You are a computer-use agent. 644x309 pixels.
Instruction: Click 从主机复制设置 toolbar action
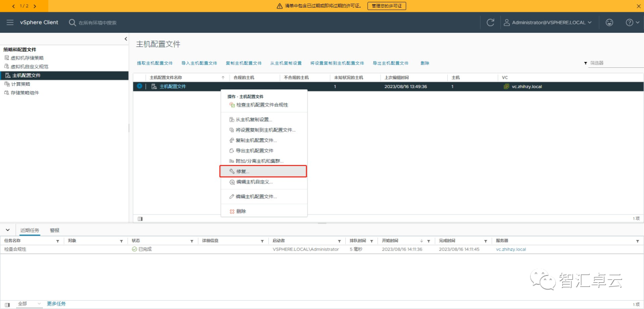[x=286, y=64]
